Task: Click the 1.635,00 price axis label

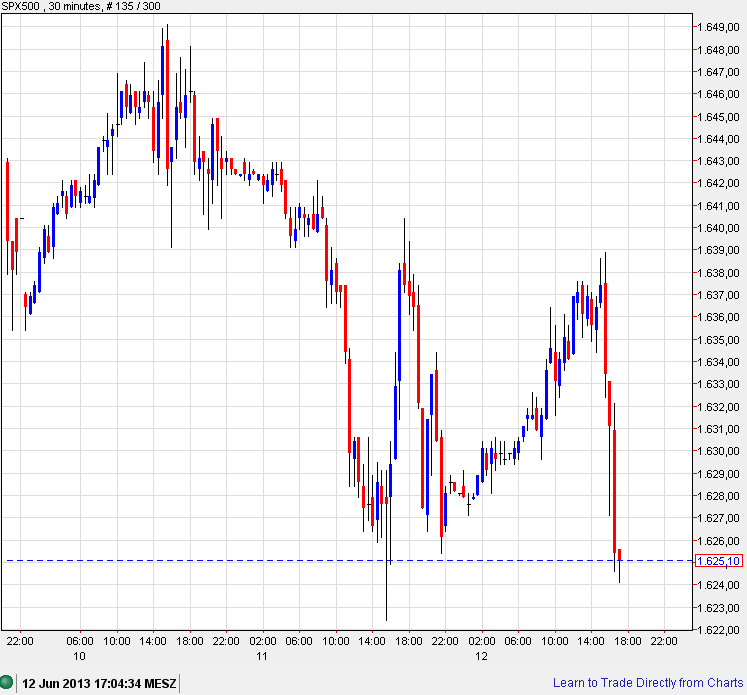Action: tap(718, 340)
